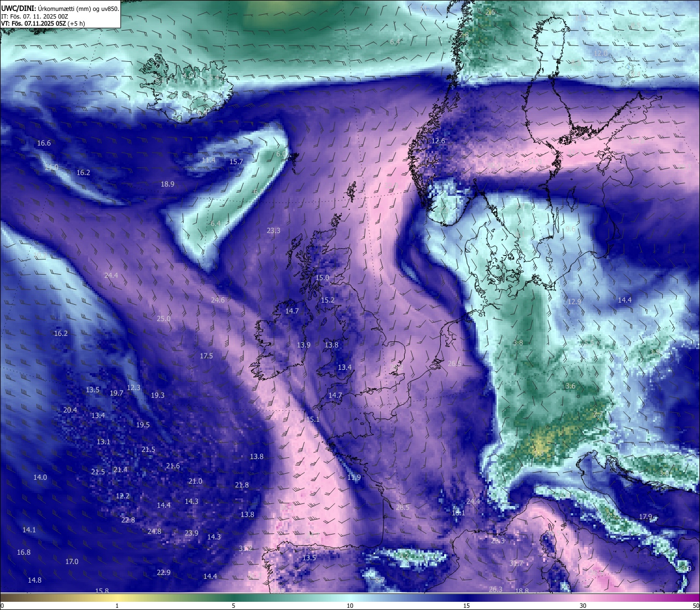Click the 12.9 value label
700x610 pixels.
574,302
